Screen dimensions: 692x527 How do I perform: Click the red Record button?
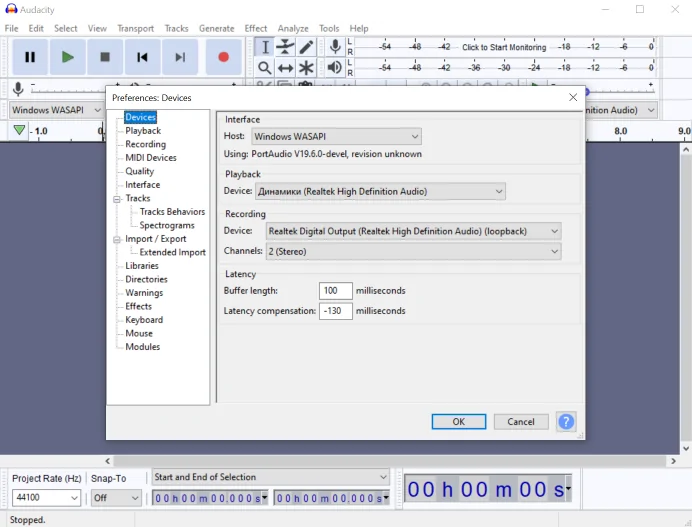point(223,57)
